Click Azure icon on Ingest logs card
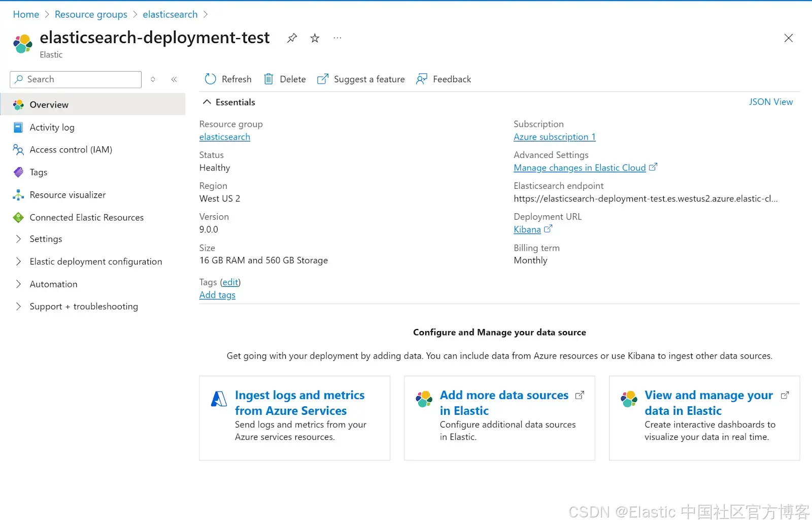812x526 pixels. tap(219, 399)
